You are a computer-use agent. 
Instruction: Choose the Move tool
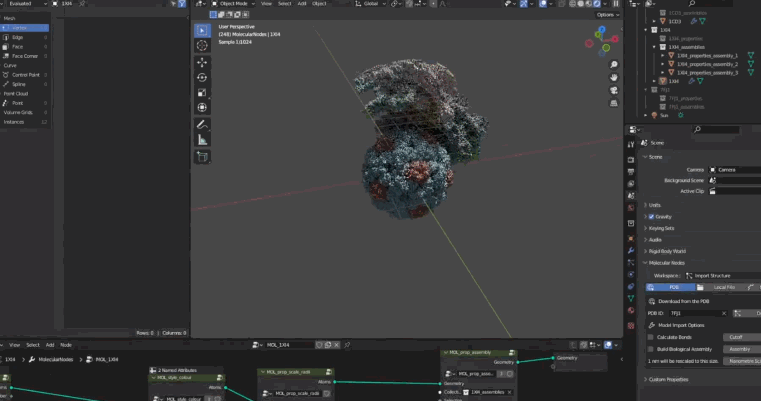pyautogui.click(x=202, y=62)
